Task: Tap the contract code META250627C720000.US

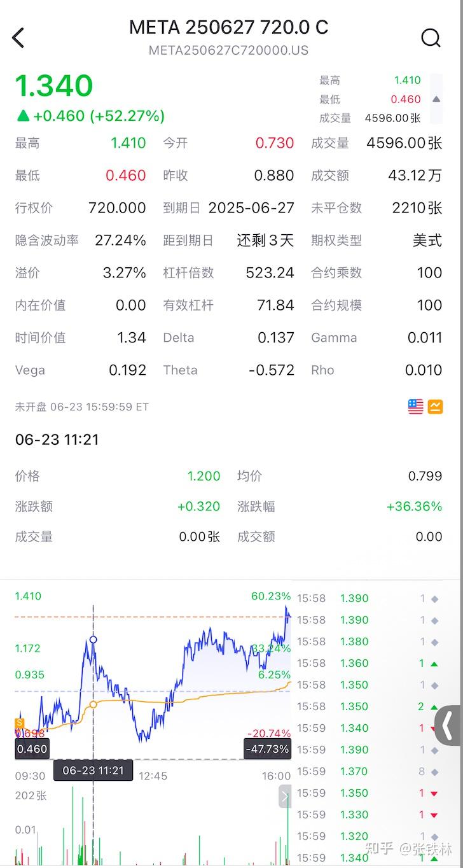Action: click(x=229, y=50)
